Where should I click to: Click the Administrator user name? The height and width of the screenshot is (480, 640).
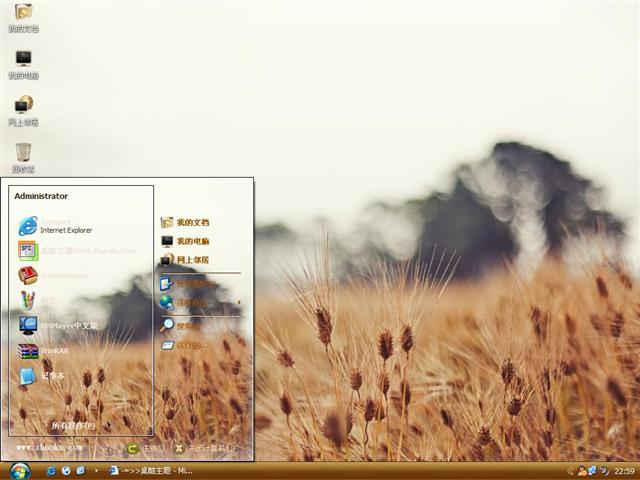(41, 196)
